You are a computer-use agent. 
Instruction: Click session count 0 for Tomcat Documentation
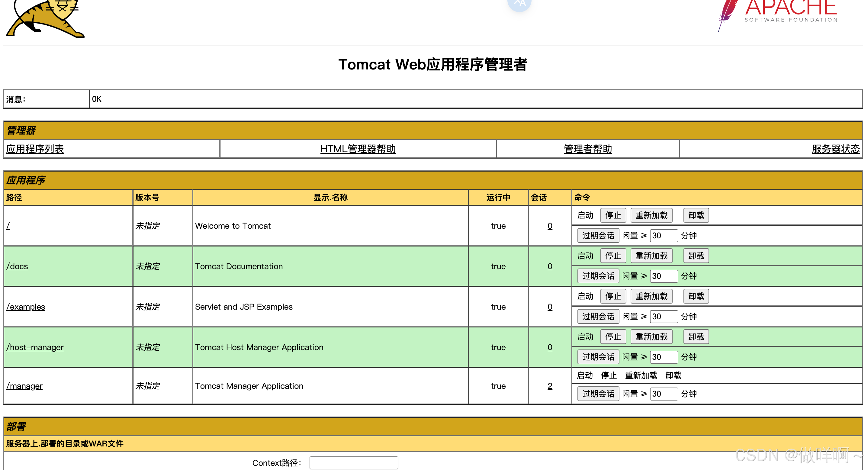pos(550,266)
